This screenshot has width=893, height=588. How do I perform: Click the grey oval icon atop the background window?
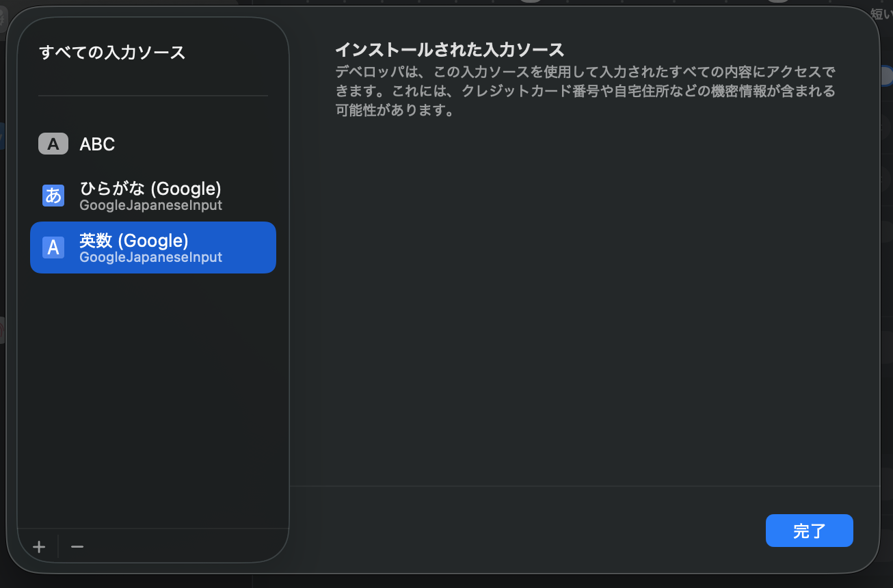530,3
